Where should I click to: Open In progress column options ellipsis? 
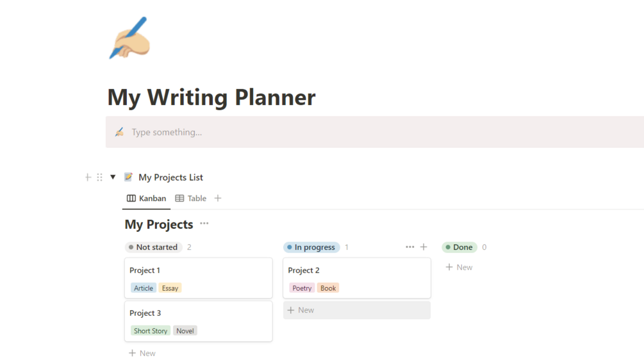[x=410, y=247]
